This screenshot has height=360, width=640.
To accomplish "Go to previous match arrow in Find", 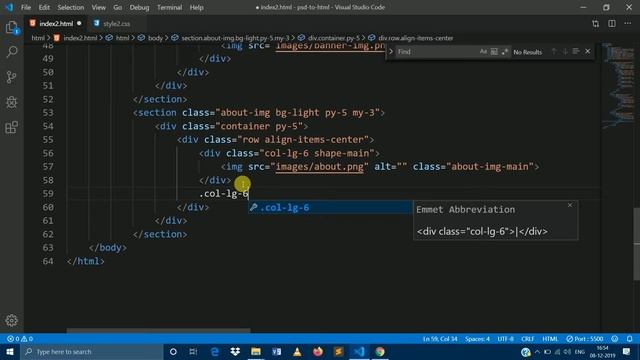I will click(554, 51).
